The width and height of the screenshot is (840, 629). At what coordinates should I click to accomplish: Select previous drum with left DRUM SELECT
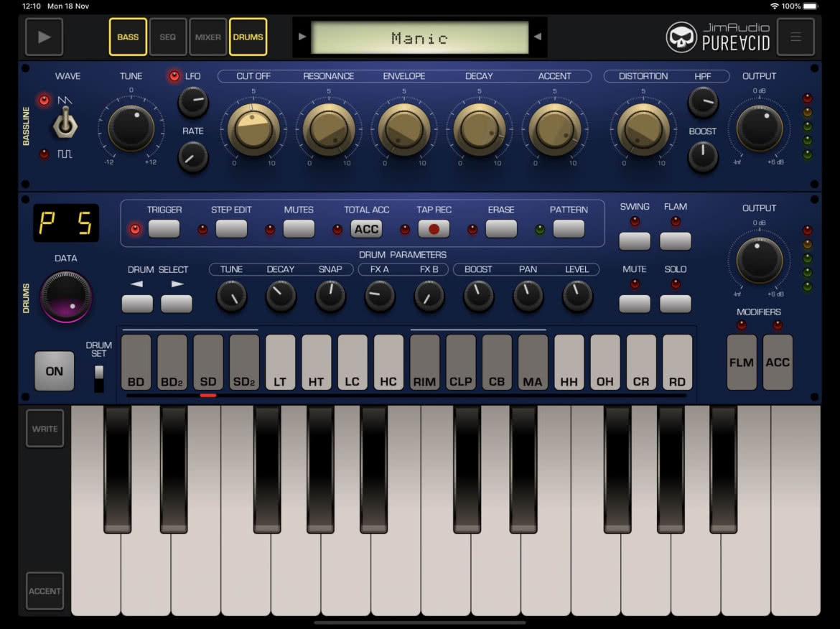[137, 304]
